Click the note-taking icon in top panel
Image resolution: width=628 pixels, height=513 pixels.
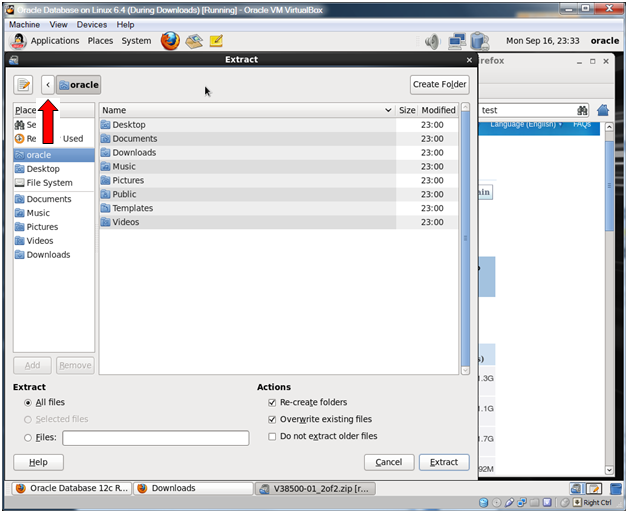[216, 41]
